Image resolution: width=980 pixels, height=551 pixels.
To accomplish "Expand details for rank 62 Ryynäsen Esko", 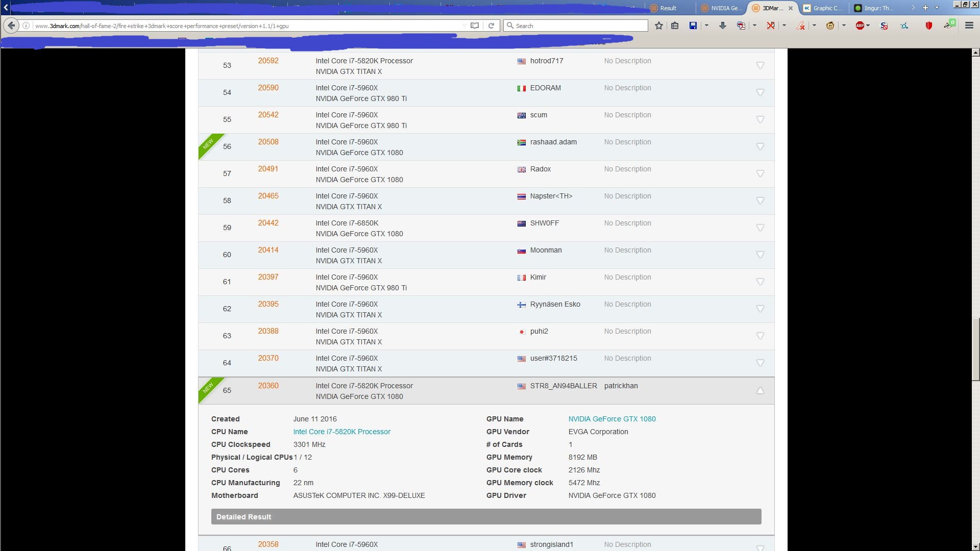I will (760, 309).
